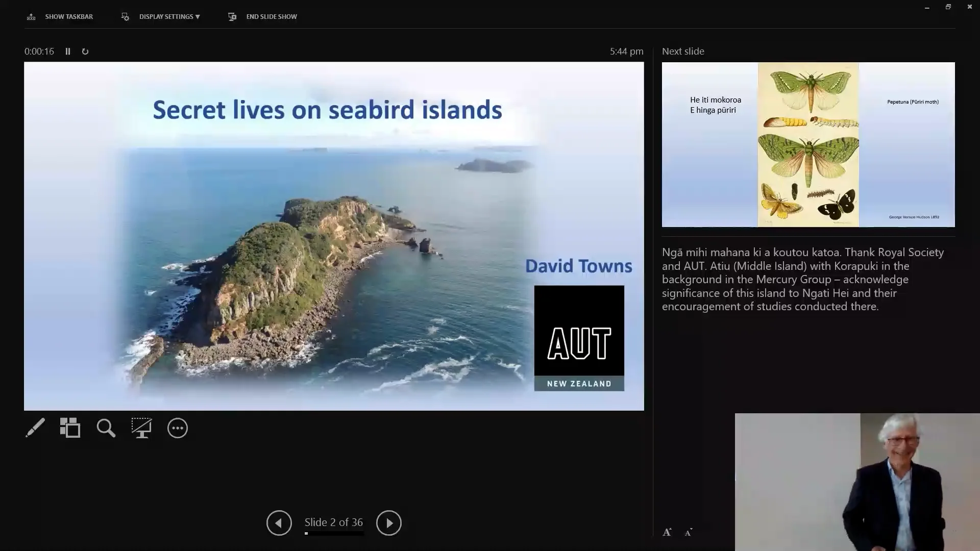Advance to the next slide
Viewport: 980px width, 551px height.
point(388,522)
